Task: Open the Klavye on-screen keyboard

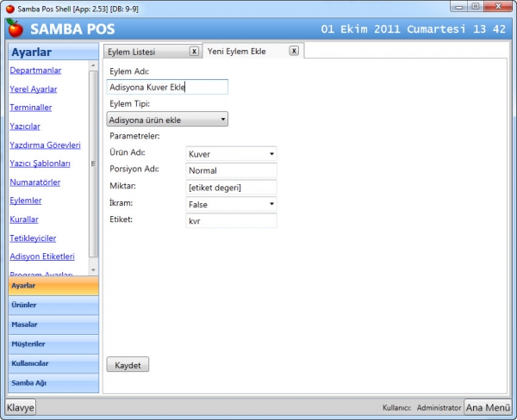Action: pos(21,407)
